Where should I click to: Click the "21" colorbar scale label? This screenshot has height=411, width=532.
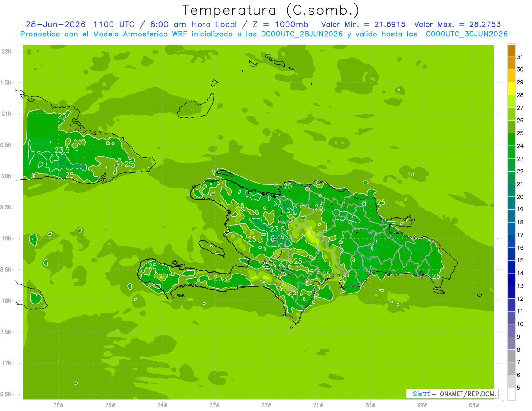[520, 184]
